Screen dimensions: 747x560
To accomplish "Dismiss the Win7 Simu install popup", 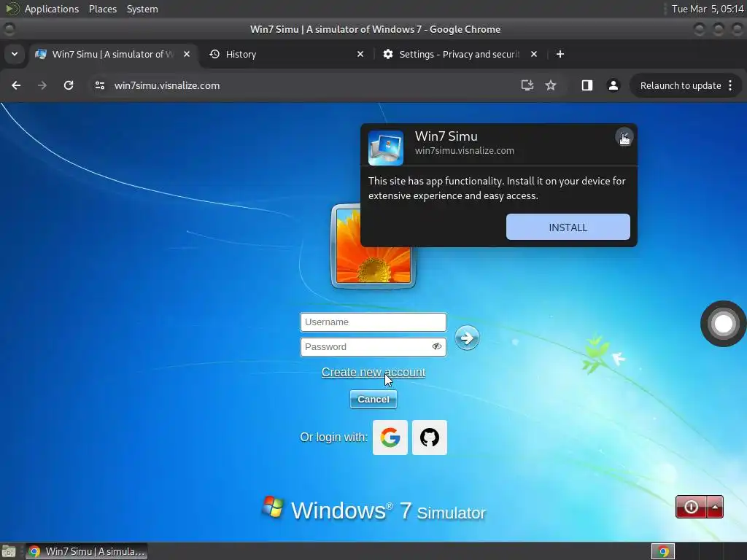I will [624, 136].
